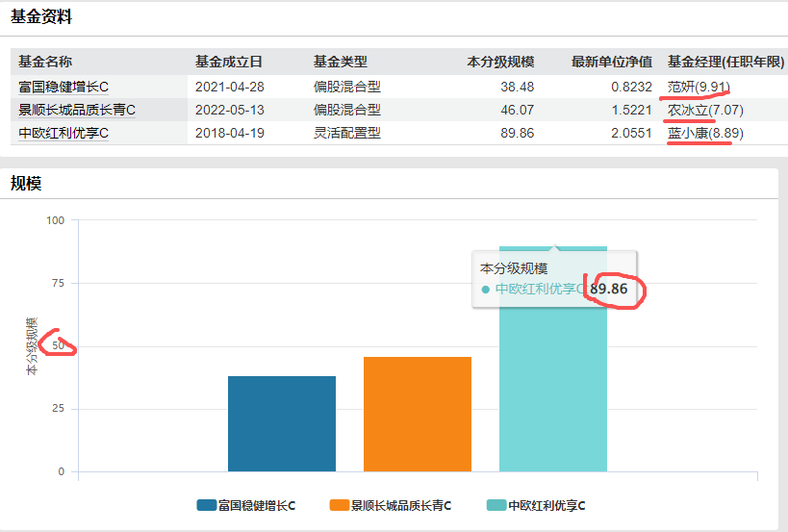Click the 基金类型 column header

(x=340, y=62)
